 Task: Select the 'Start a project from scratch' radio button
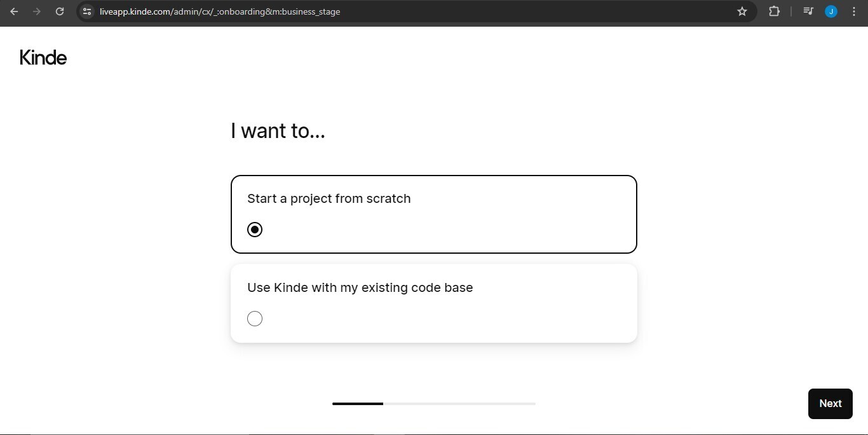255,230
